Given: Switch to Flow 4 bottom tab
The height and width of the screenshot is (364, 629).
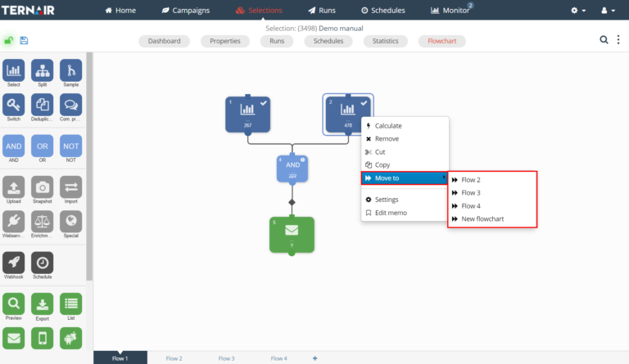Looking at the screenshot, I should click(278, 358).
